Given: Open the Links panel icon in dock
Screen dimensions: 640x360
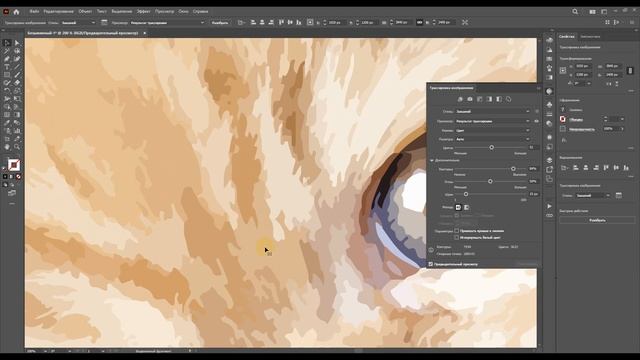Looking at the screenshot, I should point(549,215).
